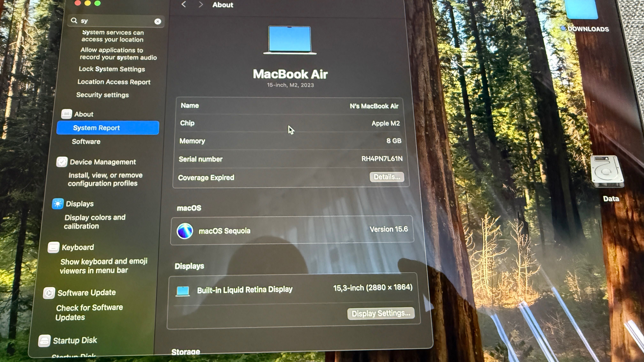Open 'Install, view, or remove configuration profiles'
The width and height of the screenshot is (644, 362).
[105, 179]
